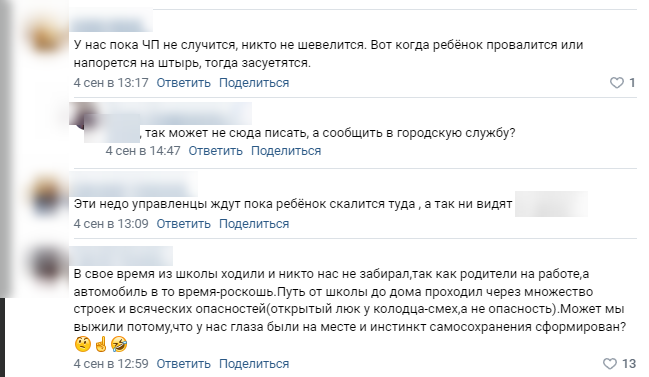
Task: Reply to the 13:17 comment
Action: click(x=183, y=83)
